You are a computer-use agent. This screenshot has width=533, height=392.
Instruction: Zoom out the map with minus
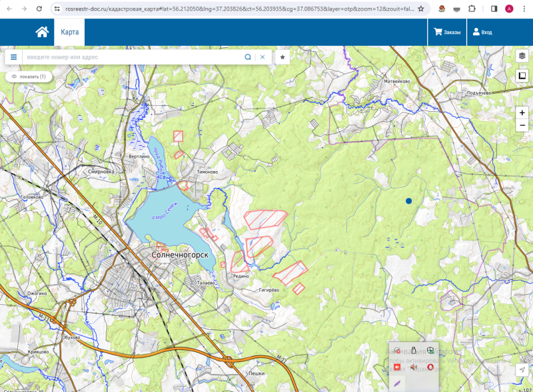(522, 125)
